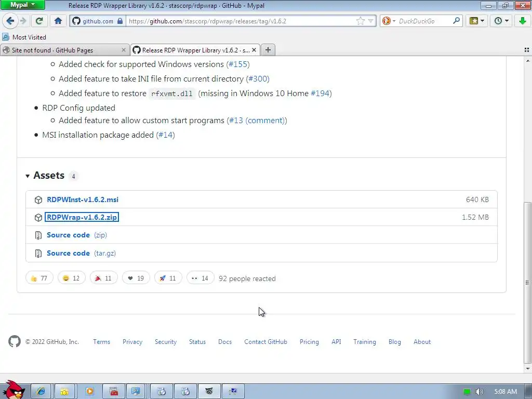Click the rocket reaction 11
This screenshot has width=532, height=399.
tap(168, 278)
